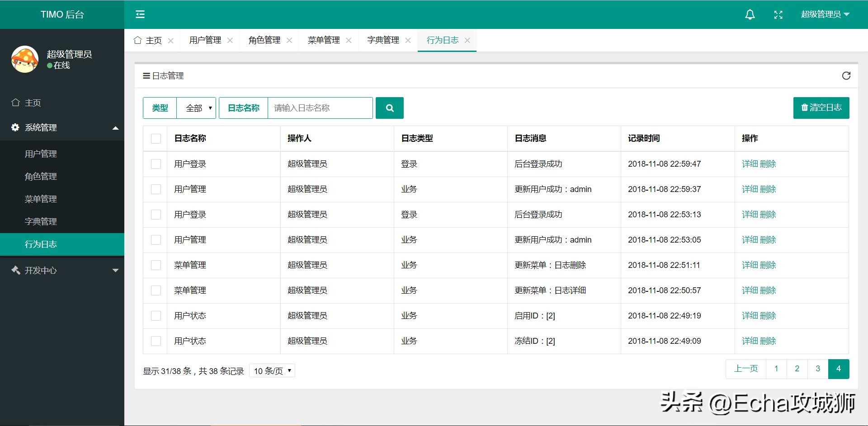Go home using the 主页 house icon
The width and height of the screenshot is (868, 426).
tap(15, 103)
